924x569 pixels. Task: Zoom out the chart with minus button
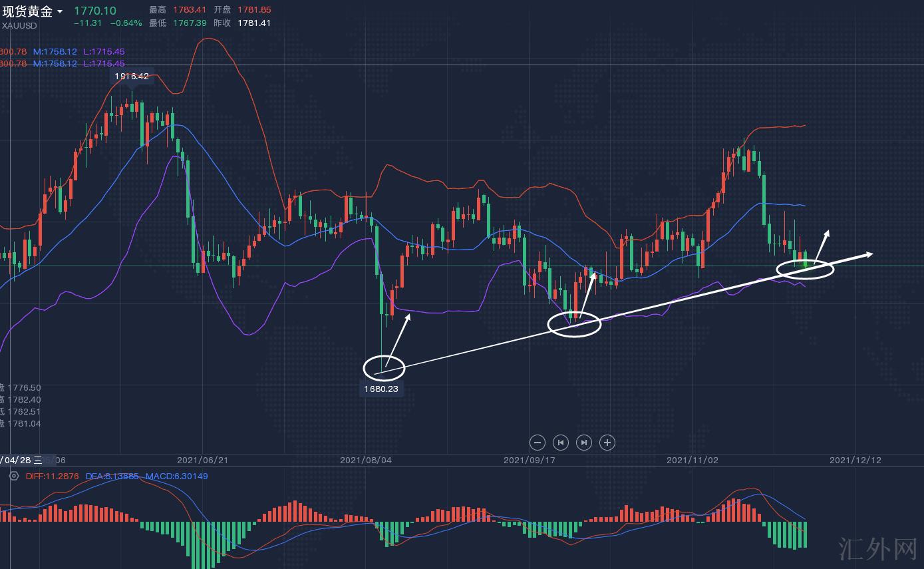click(x=538, y=443)
